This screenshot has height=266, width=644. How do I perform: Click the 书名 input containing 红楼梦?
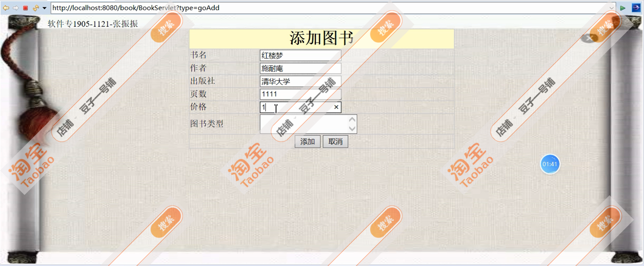coord(301,56)
